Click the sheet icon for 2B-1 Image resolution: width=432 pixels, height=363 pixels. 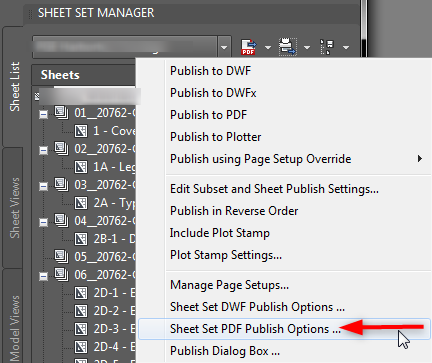tap(81, 239)
